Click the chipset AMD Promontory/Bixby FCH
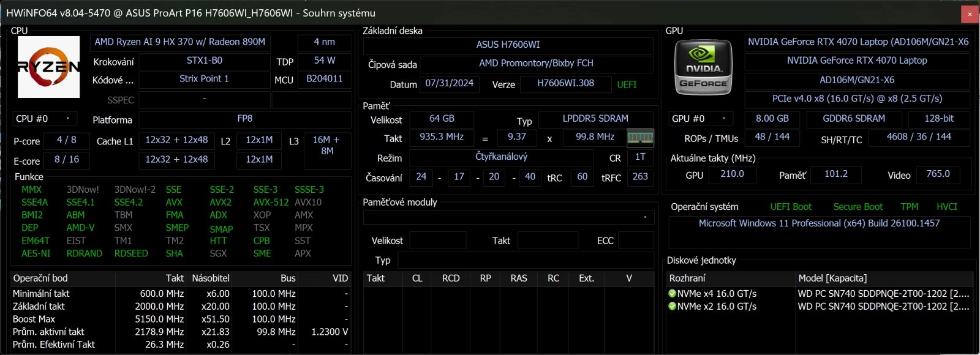The image size is (980, 355). [x=536, y=64]
